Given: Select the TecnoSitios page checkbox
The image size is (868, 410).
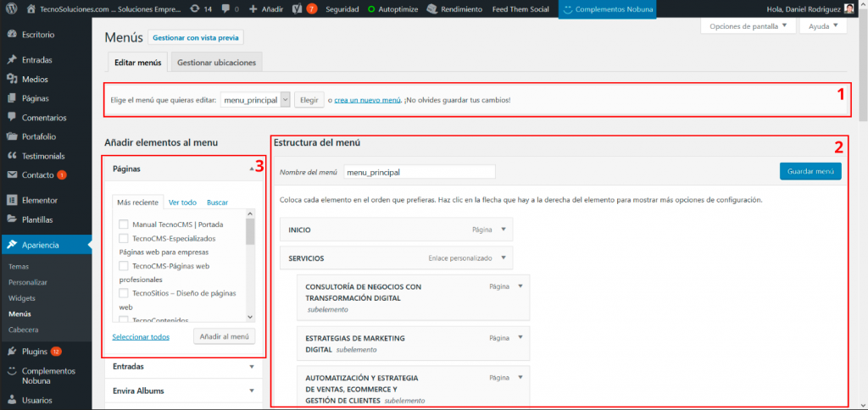Looking at the screenshot, I should (x=124, y=292).
